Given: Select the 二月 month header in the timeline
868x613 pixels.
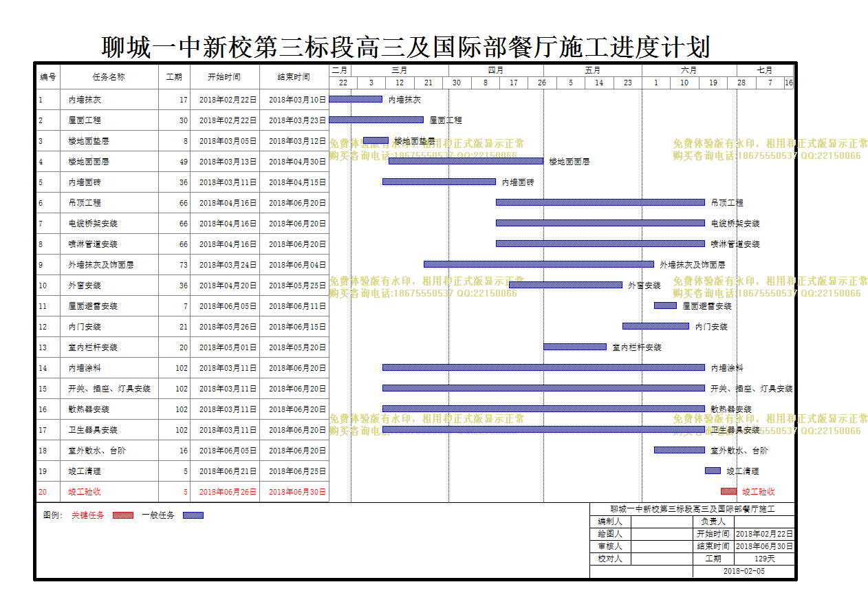Looking at the screenshot, I should (340, 70).
